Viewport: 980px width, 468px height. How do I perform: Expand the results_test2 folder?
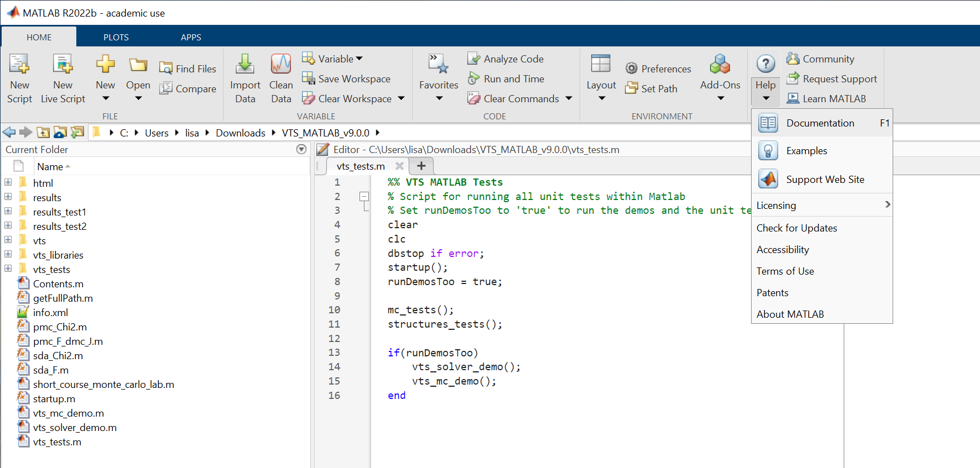pos(8,225)
